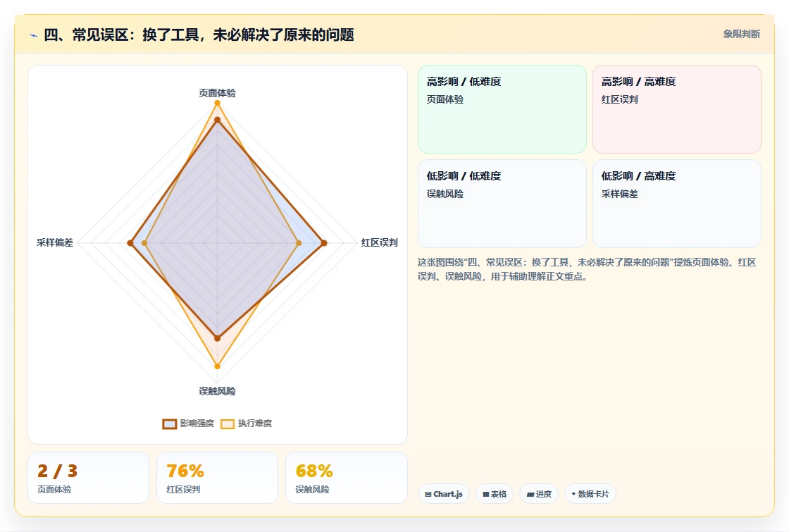Select the 高影响 / 高难度 quadrant card

click(677, 109)
